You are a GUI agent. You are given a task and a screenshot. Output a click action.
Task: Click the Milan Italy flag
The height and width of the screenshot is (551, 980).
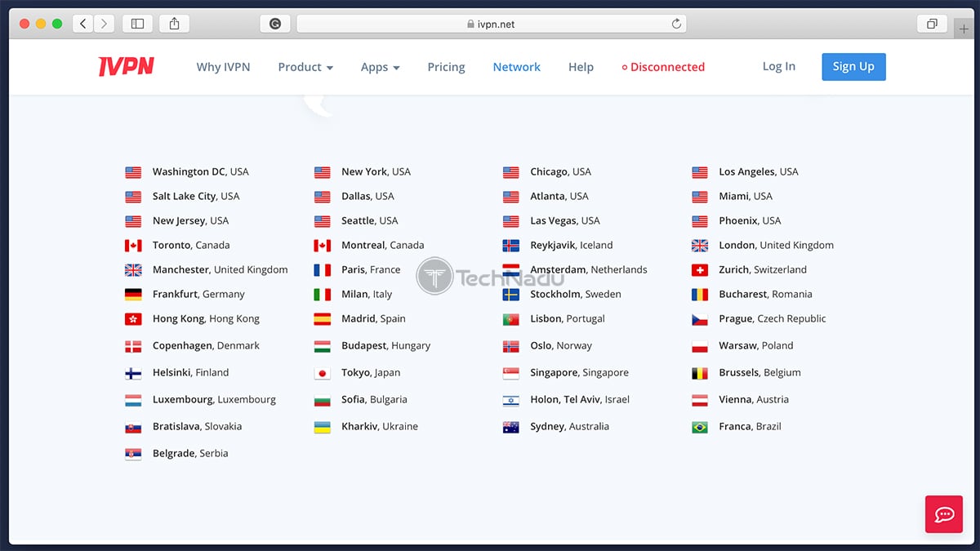[x=323, y=295]
